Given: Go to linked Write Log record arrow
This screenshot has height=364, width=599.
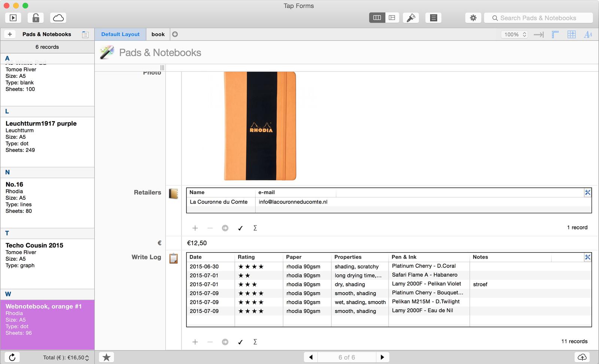Looking at the screenshot, I should pyautogui.click(x=225, y=342).
